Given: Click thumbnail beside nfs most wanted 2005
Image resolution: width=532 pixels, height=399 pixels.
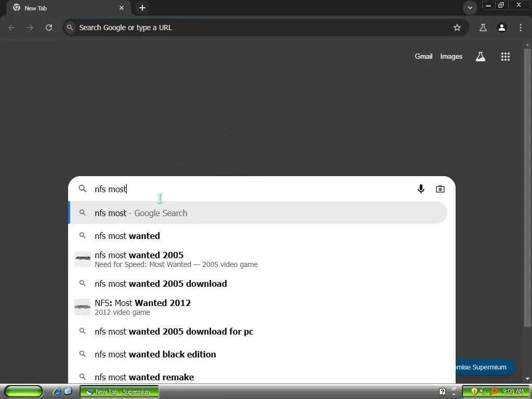Looking at the screenshot, I should pyautogui.click(x=83, y=259).
